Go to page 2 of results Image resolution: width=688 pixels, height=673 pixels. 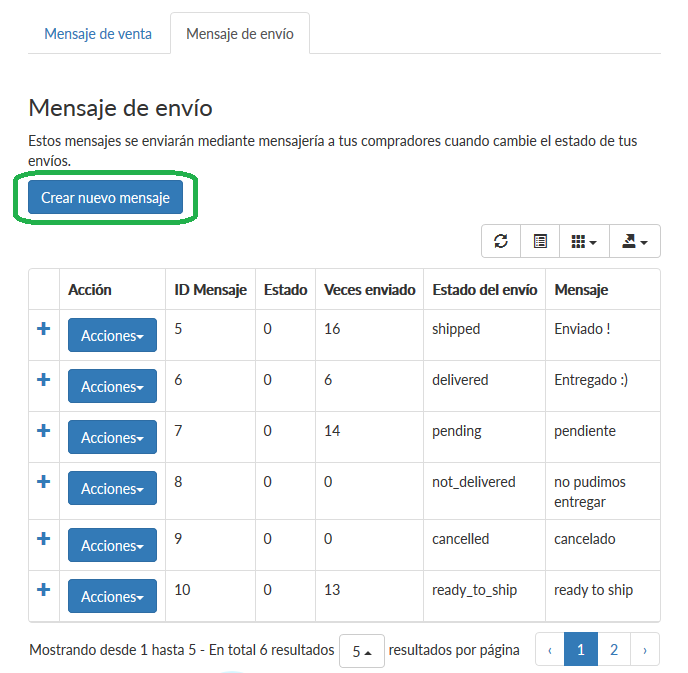[x=614, y=649]
